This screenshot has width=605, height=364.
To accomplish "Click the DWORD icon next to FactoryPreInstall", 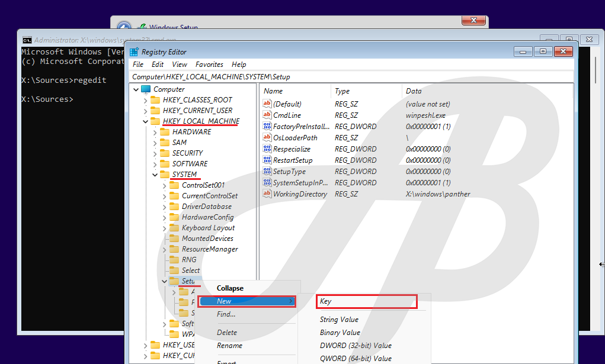I will pos(267,126).
